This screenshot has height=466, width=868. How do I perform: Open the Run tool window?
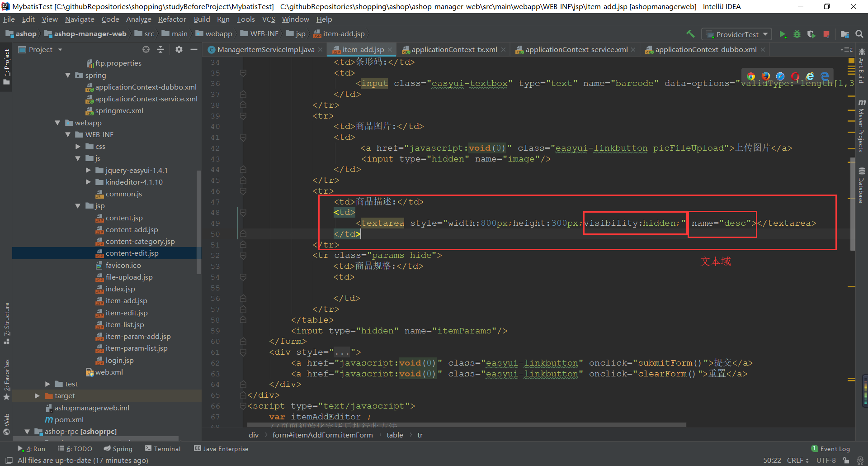(x=31, y=449)
